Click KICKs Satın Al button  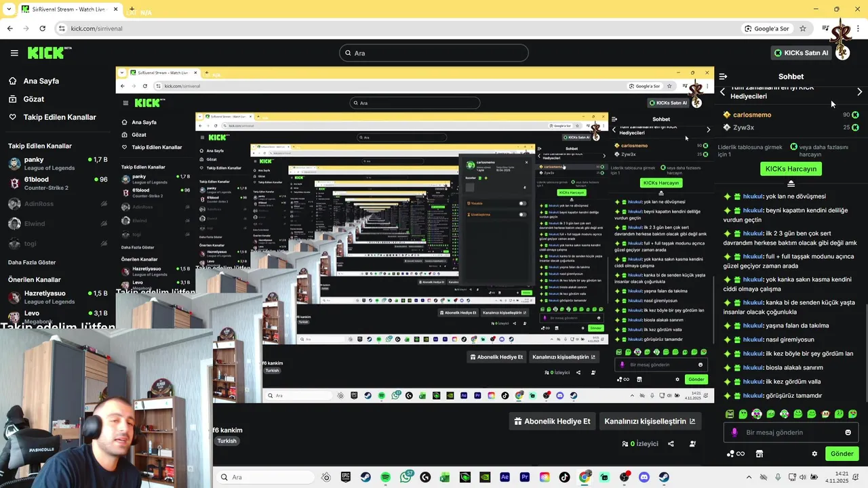pyautogui.click(x=801, y=53)
